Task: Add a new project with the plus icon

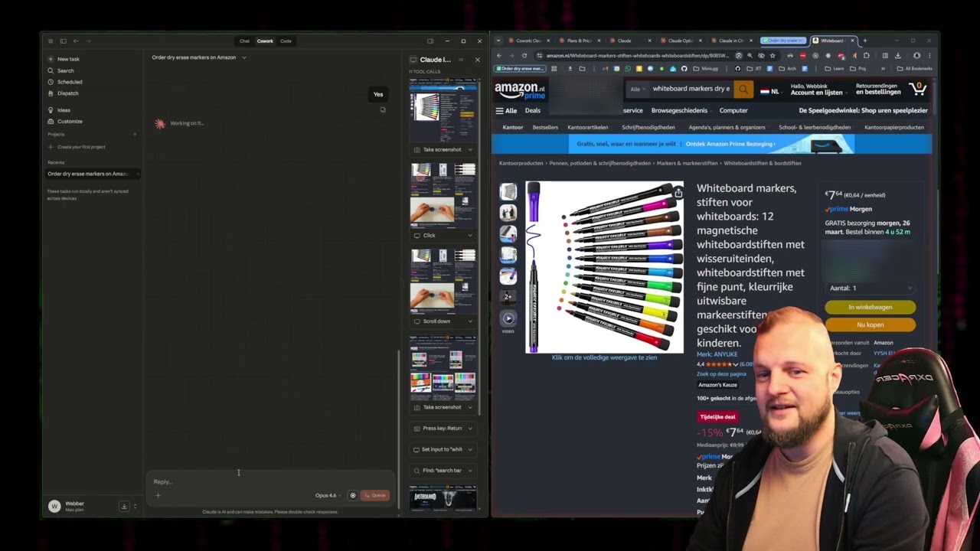Action: [135, 135]
